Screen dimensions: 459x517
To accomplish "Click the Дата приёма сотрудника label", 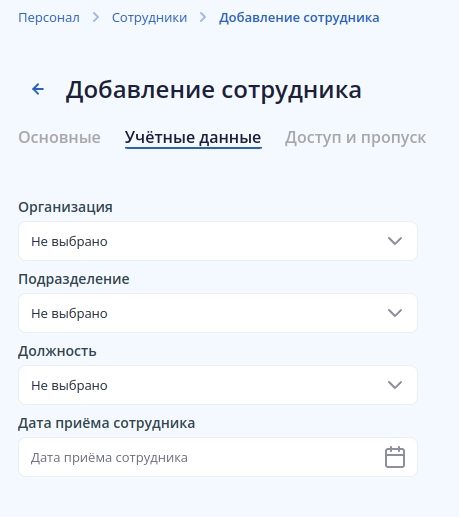I will pyautogui.click(x=106, y=423).
